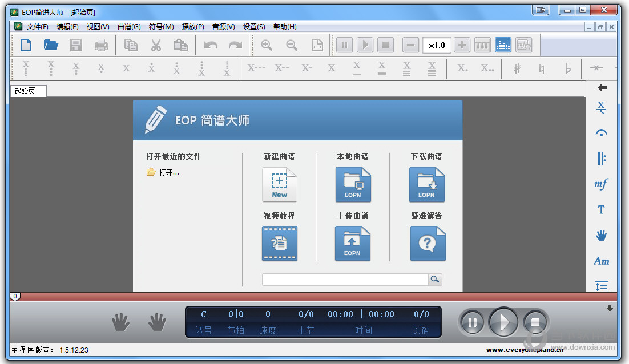Click the blue hand fingering sidebar icon
Viewport: 629px width, 364px height.
(601, 235)
